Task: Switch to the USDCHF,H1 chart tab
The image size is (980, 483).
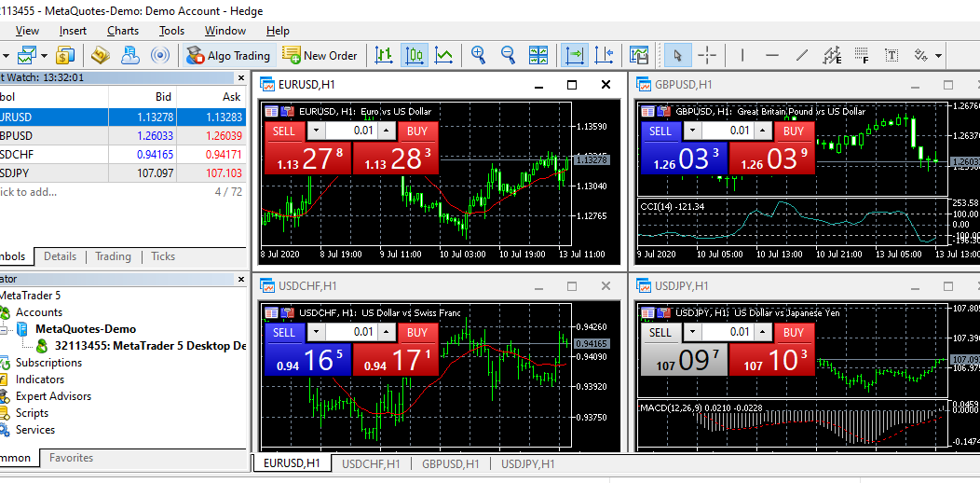Action: (x=372, y=463)
